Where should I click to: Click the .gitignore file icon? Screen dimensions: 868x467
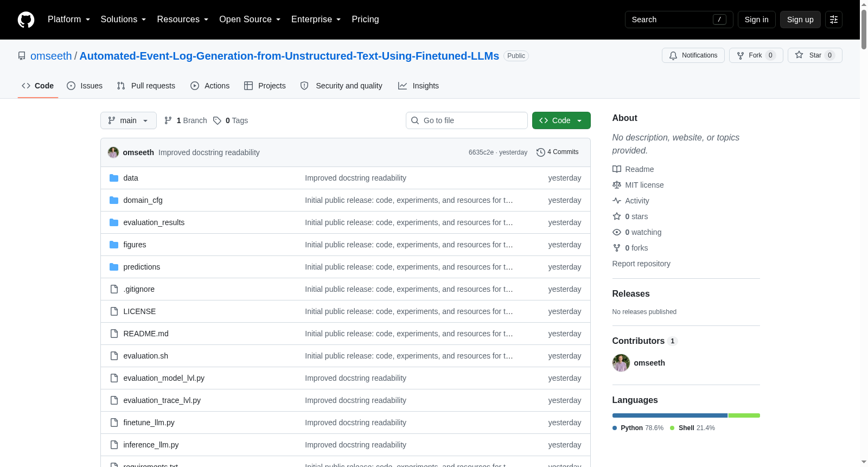(x=114, y=289)
